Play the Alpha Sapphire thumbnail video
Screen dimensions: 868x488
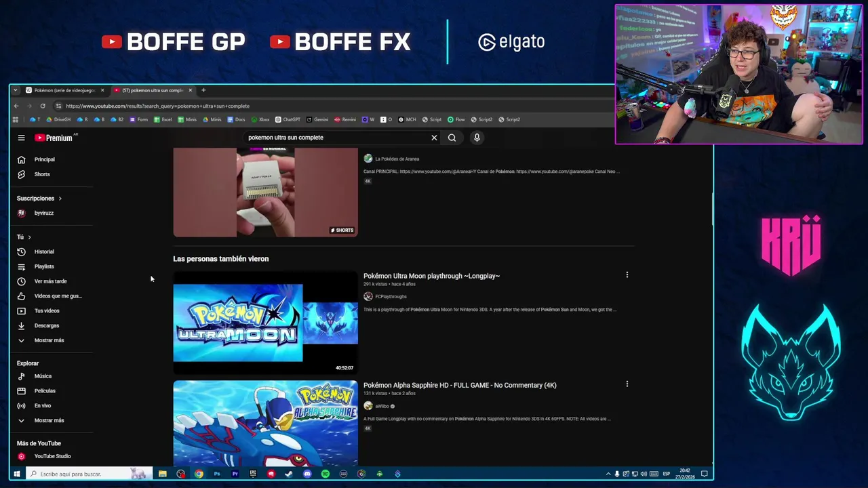click(265, 423)
